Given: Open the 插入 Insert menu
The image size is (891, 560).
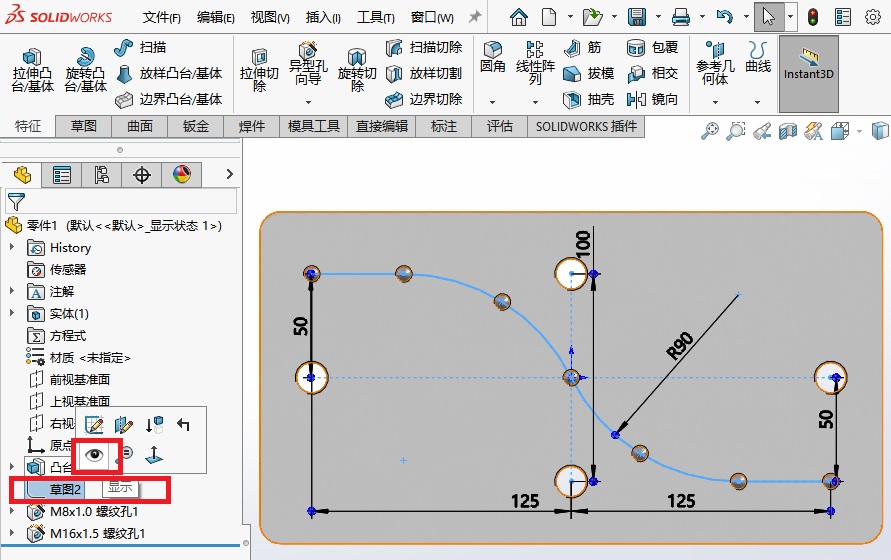Looking at the screenshot, I should point(322,17).
